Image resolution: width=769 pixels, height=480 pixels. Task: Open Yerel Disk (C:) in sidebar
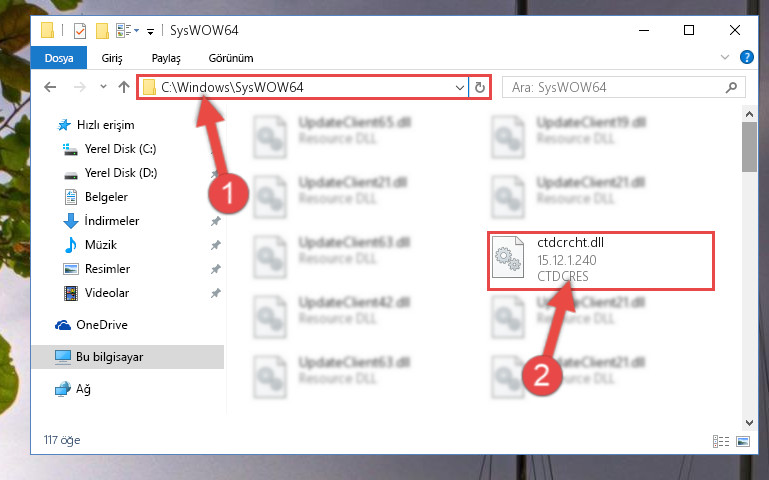pos(120,149)
